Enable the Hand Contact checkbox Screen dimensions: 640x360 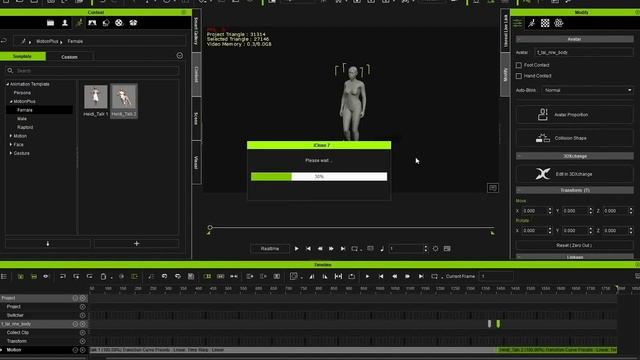[519, 76]
